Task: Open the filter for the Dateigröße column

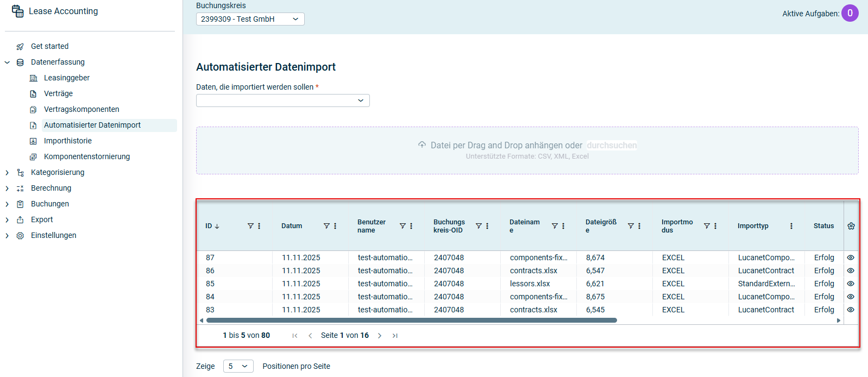Action: pos(631,226)
